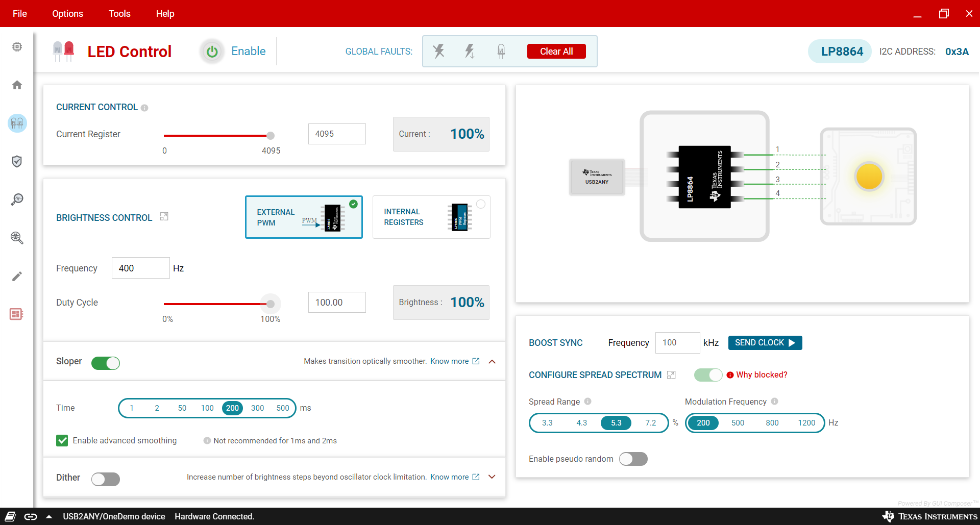Uncheck Enable advanced smoothing
Image resolution: width=980 pixels, height=525 pixels.
62,440
